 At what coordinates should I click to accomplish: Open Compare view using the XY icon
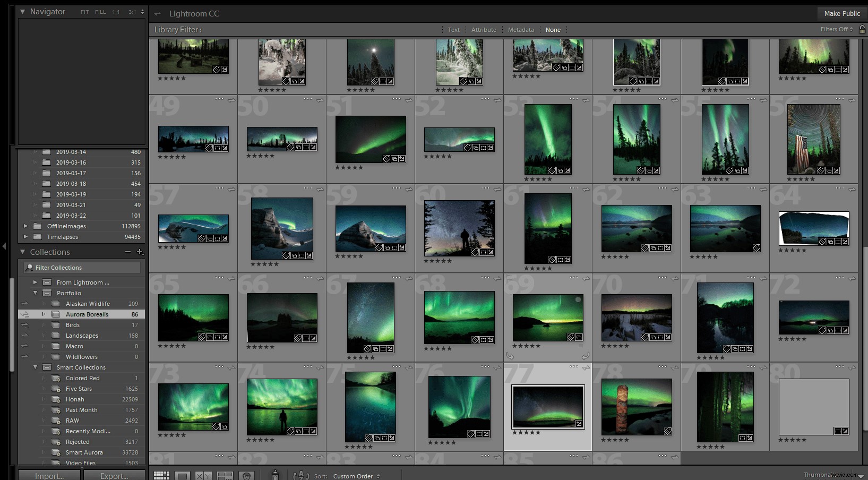[x=203, y=476]
